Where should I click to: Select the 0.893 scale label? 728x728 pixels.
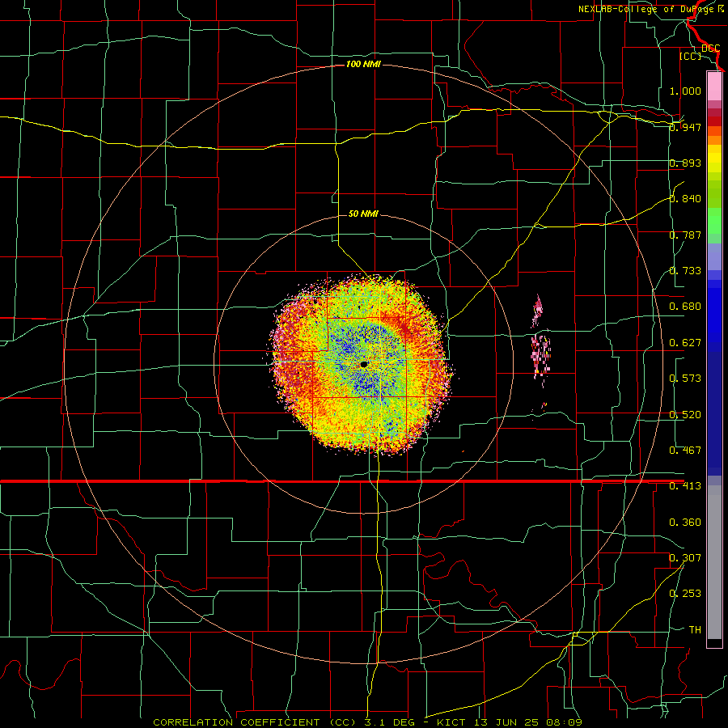click(x=685, y=163)
